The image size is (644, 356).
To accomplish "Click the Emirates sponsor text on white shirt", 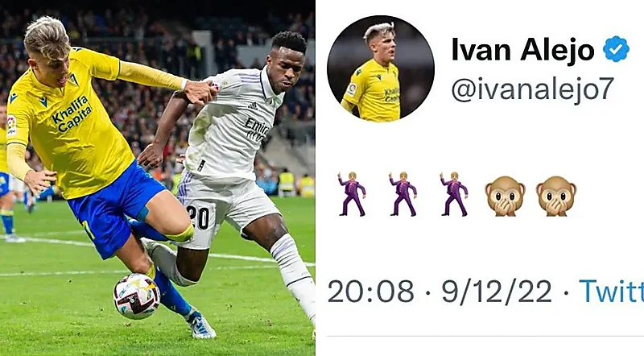I will [x=258, y=129].
